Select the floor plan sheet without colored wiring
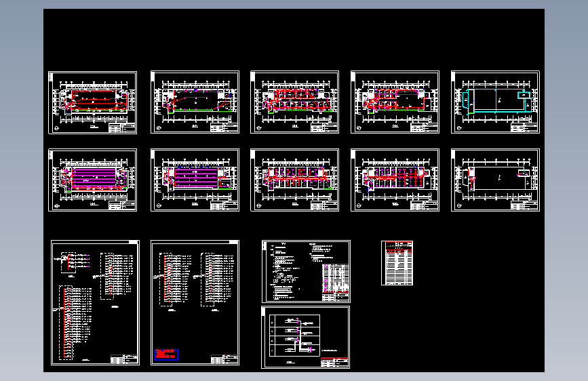 click(x=495, y=180)
